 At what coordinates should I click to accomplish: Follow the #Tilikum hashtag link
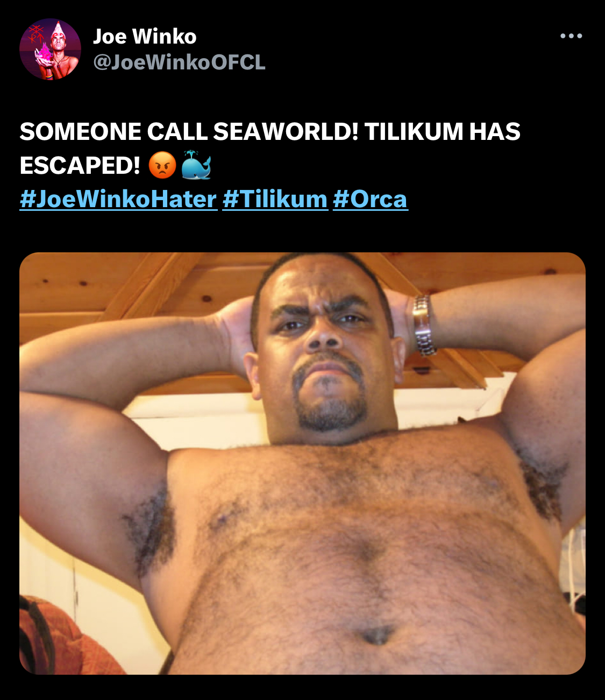pyautogui.click(x=275, y=199)
